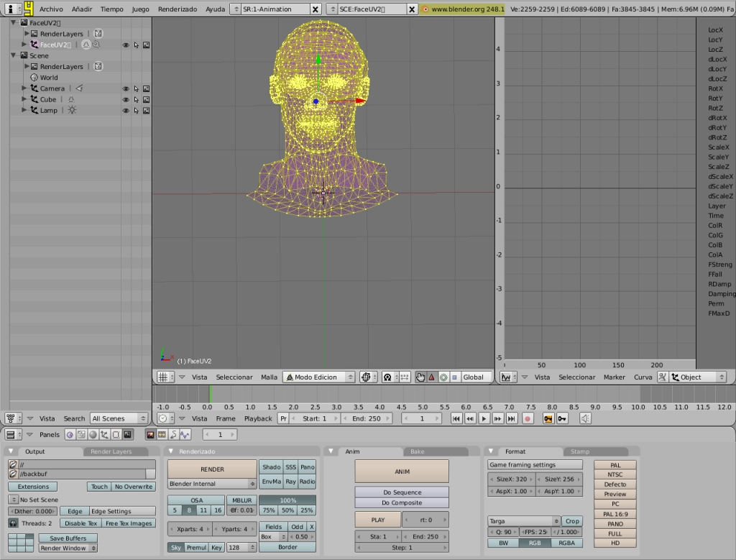This screenshot has height=560, width=736.
Task: Switch to the Render Layers tab
Action: (111, 451)
